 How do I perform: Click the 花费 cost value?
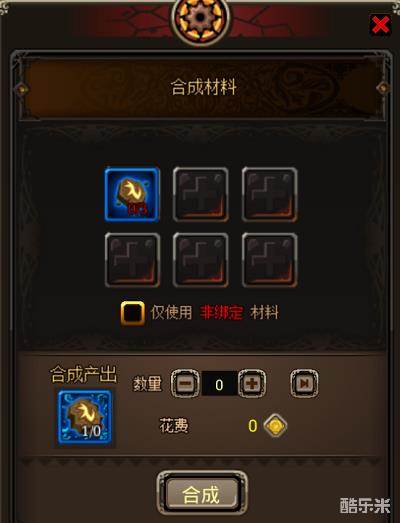click(x=253, y=426)
